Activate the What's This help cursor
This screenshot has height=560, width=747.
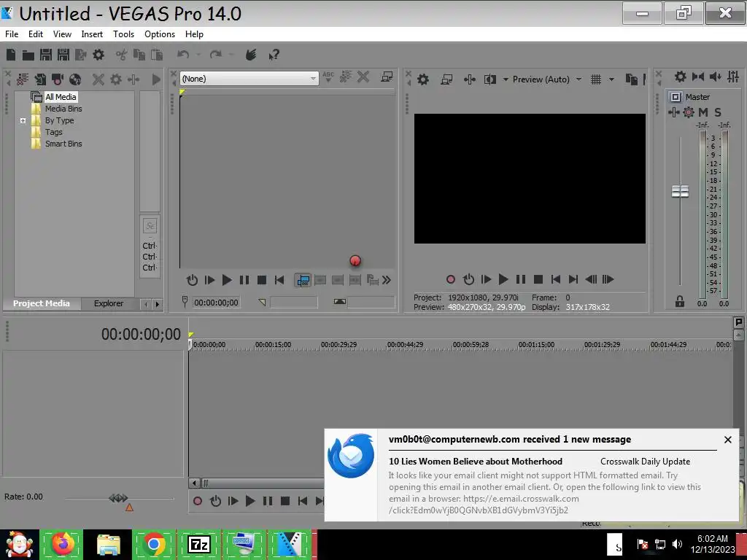pyautogui.click(x=274, y=55)
